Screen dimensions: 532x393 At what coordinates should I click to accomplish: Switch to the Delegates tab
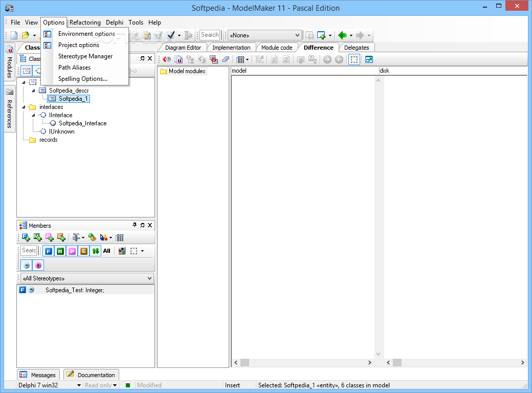pyautogui.click(x=356, y=48)
